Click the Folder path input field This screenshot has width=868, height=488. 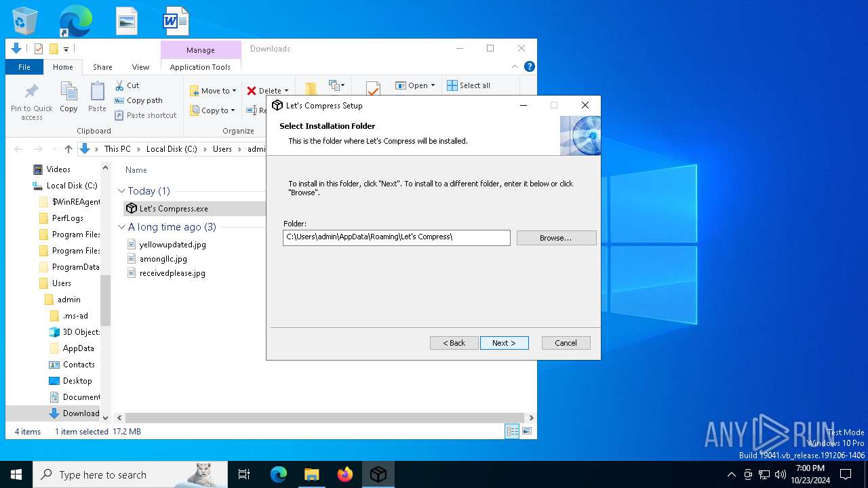point(397,237)
